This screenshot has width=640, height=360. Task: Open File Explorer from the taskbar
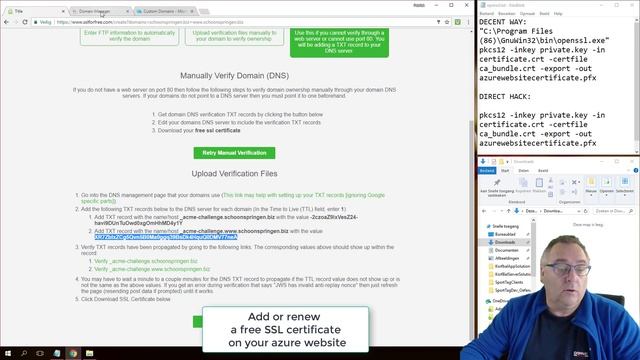(89, 353)
